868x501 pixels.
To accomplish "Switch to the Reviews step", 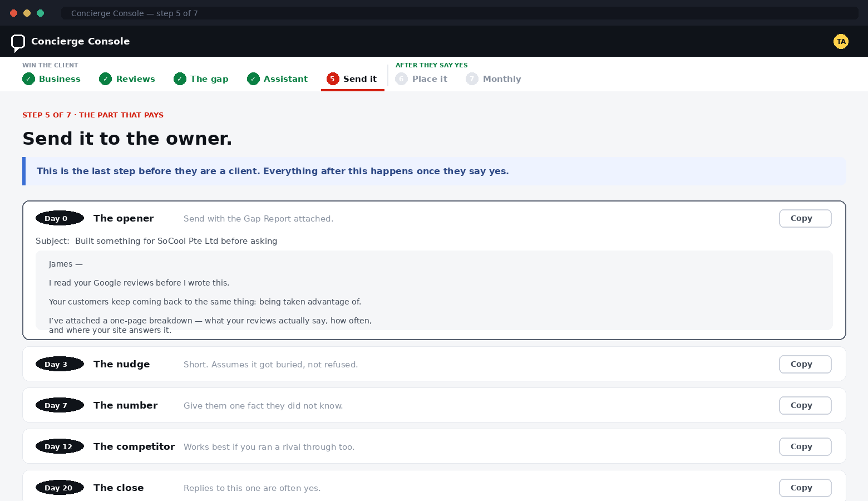I will [x=127, y=79].
